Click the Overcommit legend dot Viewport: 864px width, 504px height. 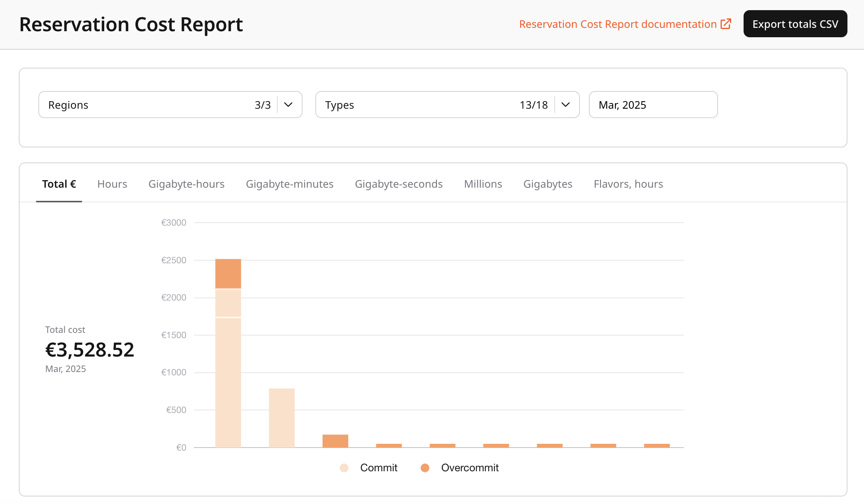tap(425, 468)
